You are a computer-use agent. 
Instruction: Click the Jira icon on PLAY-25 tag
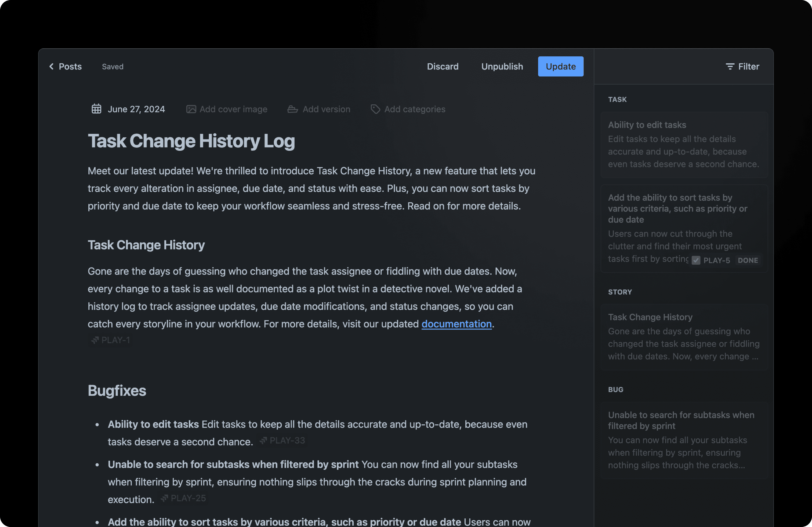pos(164,498)
